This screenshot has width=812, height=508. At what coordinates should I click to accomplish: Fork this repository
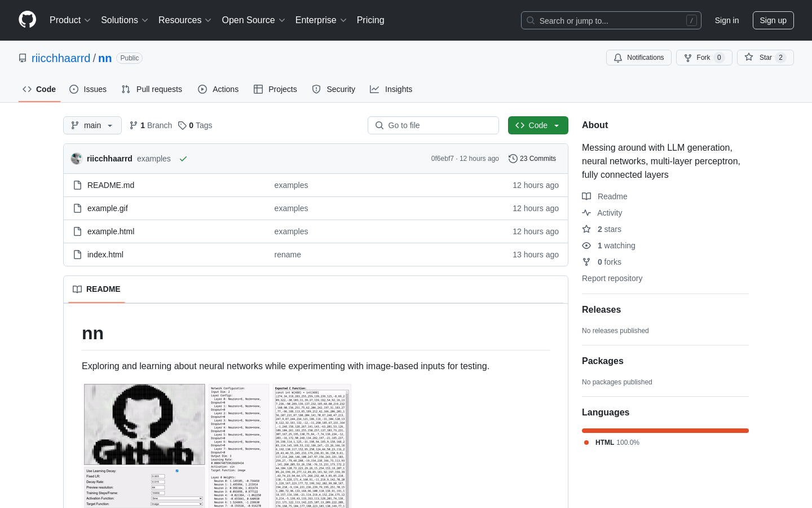point(704,58)
